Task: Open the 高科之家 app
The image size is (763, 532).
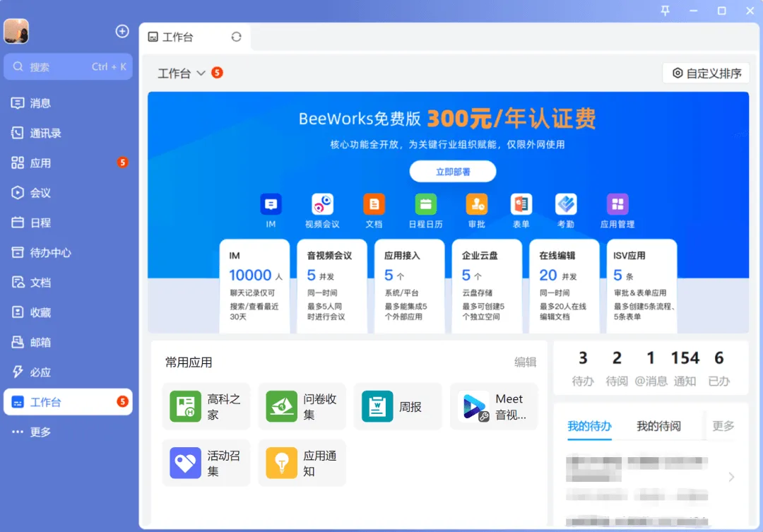Action: 206,406
